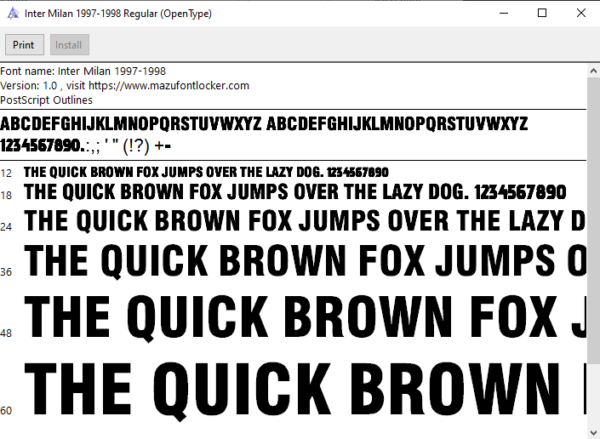
Task: Click the 'Font name: Inter Milan 1997-1998' line
Action: pyautogui.click(x=83, y=71)
